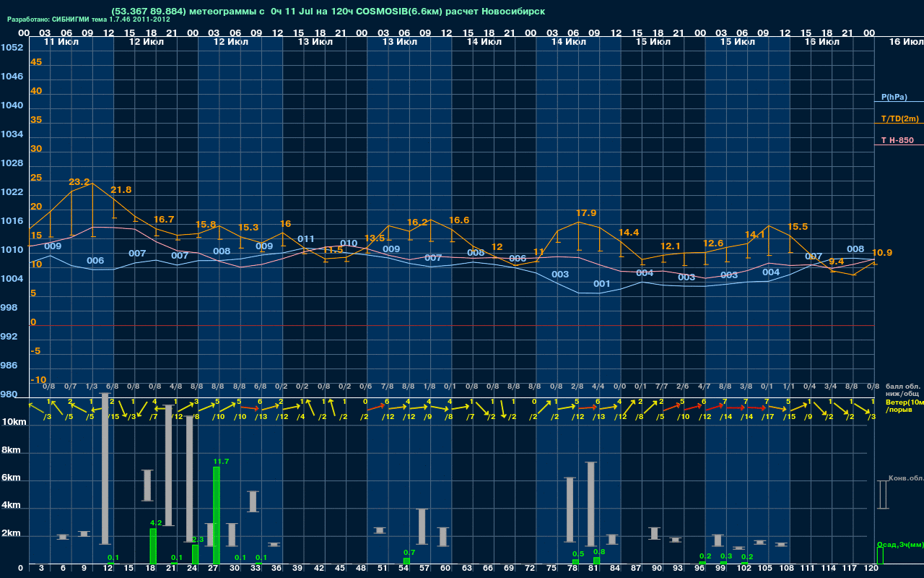This screenshot has height=578, width=924.
Task: Click the 11.5 temperature label
Action: [333, 250]
